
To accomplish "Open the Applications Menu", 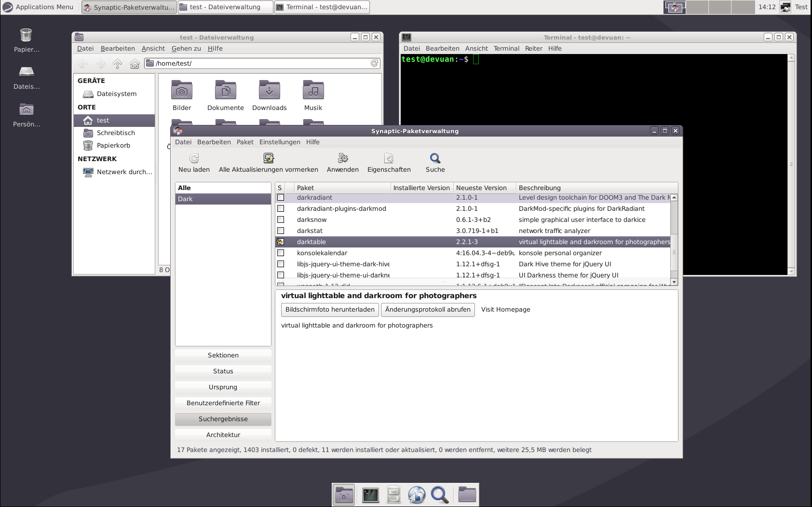I will coord(39,7).
